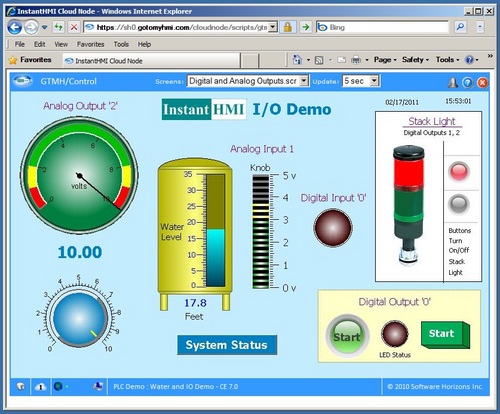Open the Favorites star button
The width and height of the screenshot is (500, 414).
30,60
